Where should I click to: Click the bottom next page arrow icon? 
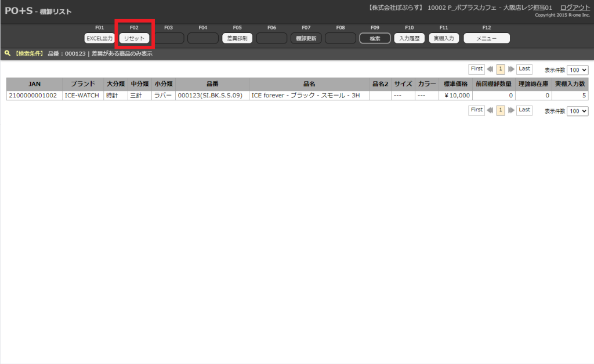coord(511,110)
